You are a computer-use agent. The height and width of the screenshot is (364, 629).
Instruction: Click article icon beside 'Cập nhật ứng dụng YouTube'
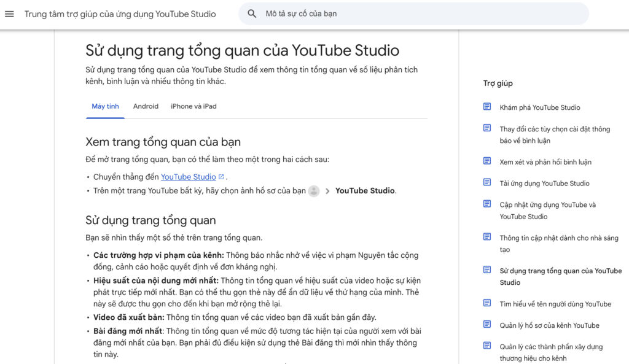487,204
